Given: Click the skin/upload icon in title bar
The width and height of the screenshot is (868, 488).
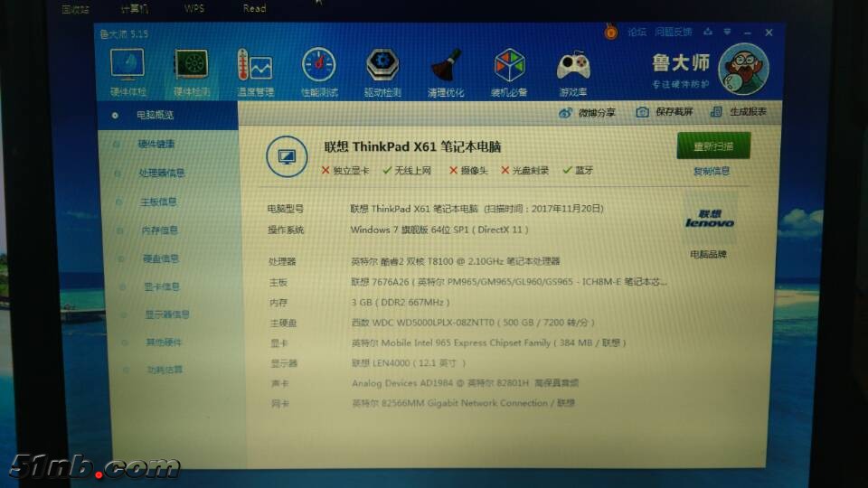Looking at the screenshot, I should (707, 33).
